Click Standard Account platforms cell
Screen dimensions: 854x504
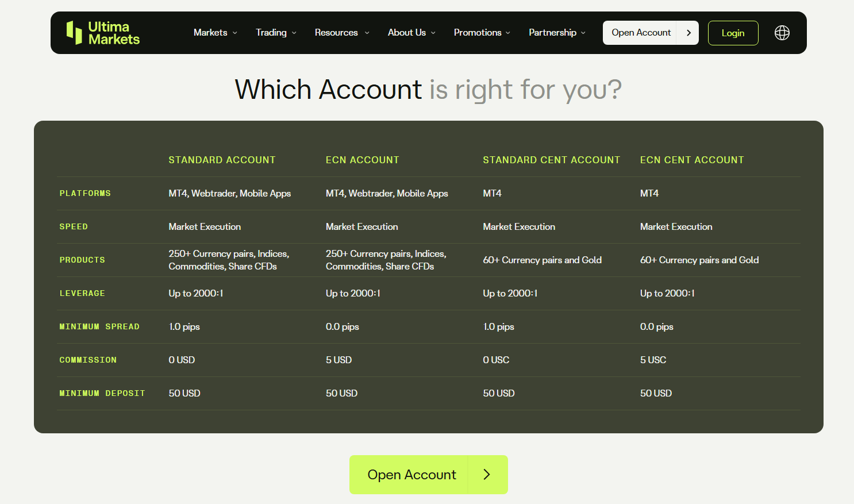[230, 193]
